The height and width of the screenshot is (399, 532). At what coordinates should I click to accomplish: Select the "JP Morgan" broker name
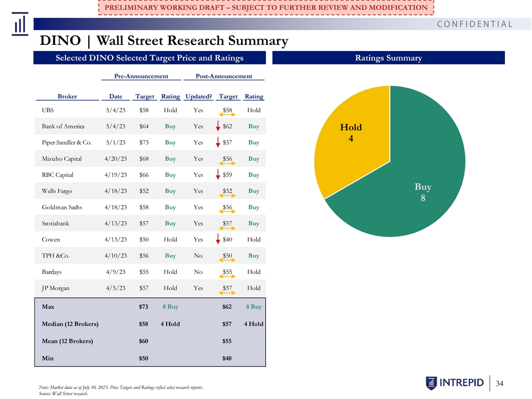click(55, 288)
